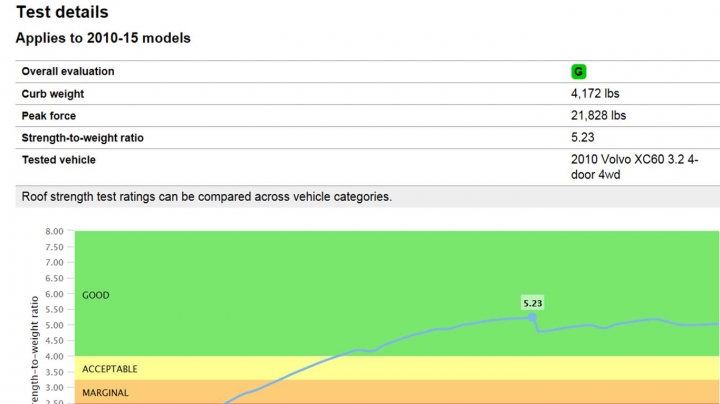Click the 'Curb weight' row label
The image size is (720, 404).
click(53, 94)
